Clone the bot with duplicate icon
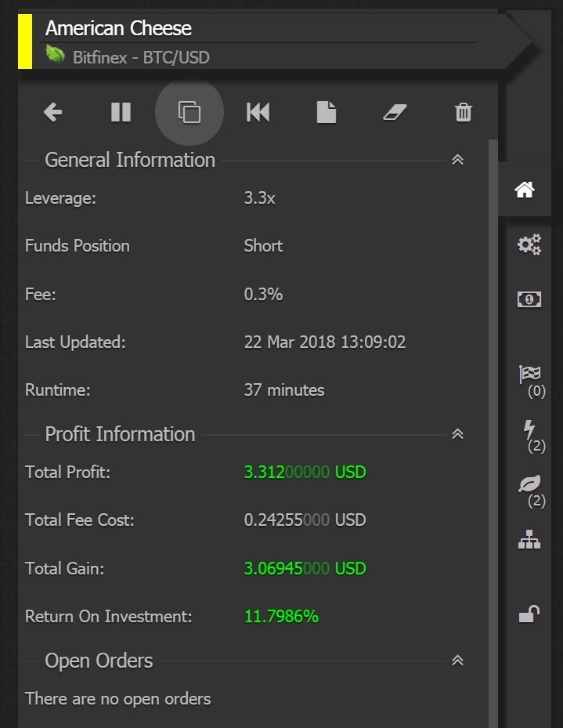 [x=189, y=112]
